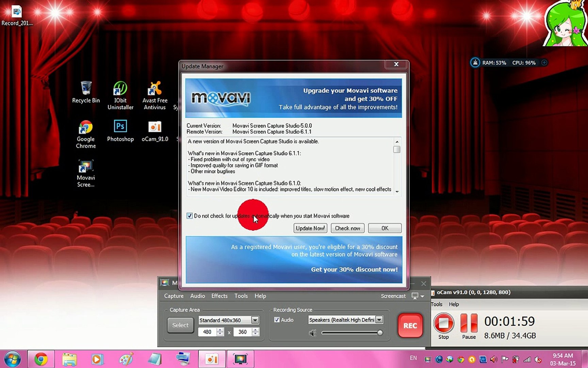588x368 pixels.
Task: Click the Movavi title bar app icon
Action: click(x=165, y=282)
